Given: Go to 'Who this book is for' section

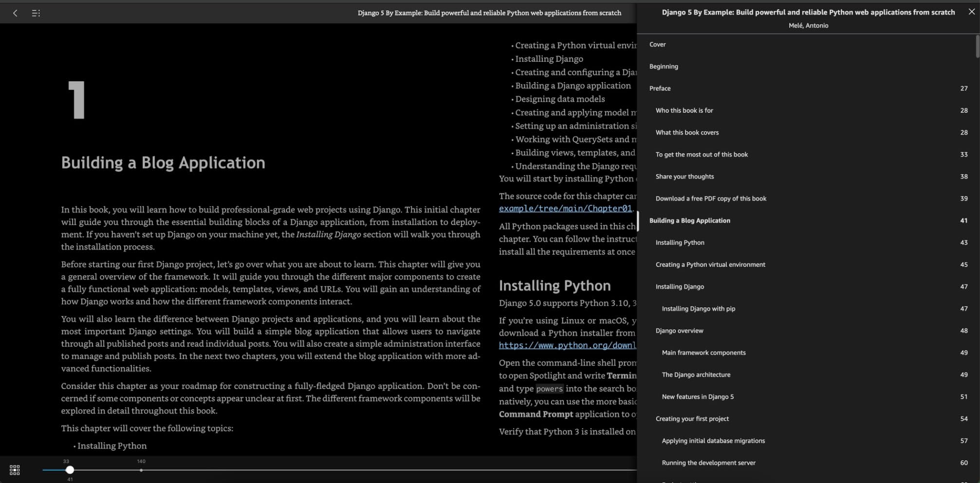Looking at the screenshot, I should point(684,110).
